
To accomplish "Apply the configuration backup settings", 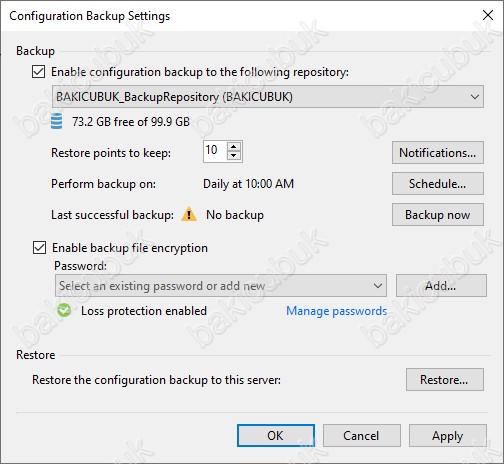I will point(448,436).
